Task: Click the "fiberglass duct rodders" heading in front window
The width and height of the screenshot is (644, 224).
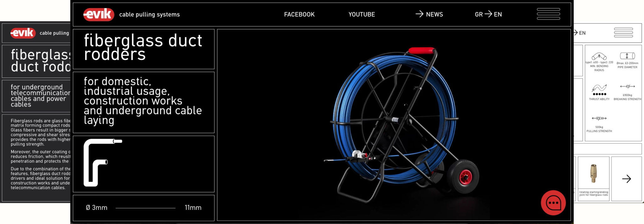Action: tap(143, 47)
